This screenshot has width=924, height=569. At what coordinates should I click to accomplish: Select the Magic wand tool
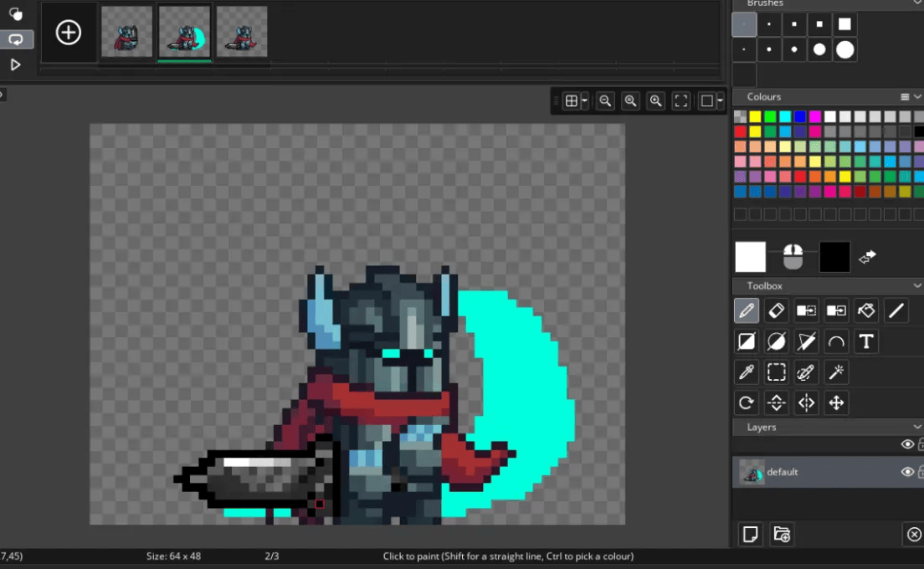[836, 372]
